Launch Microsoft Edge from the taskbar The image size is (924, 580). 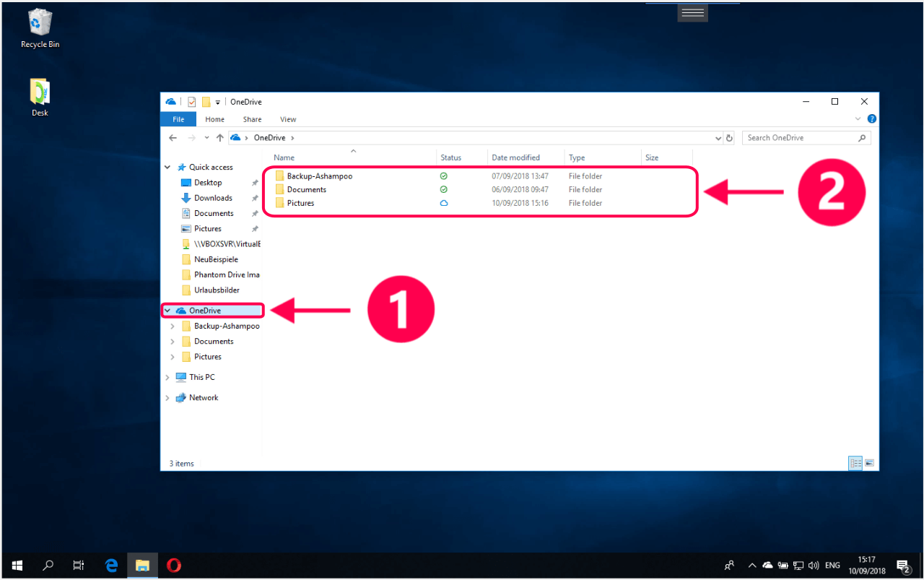coord(111,566)
